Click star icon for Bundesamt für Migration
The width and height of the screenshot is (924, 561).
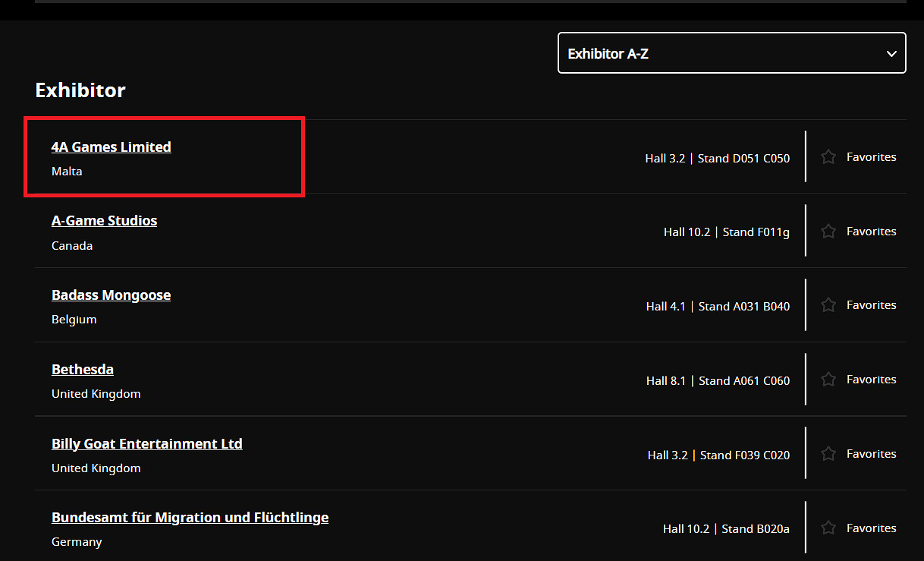click(828, 528)
